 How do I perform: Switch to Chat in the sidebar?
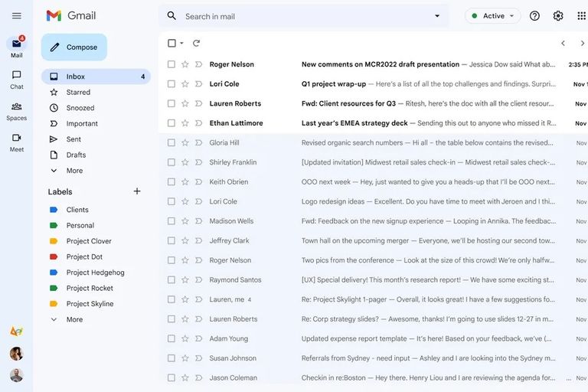17,79
